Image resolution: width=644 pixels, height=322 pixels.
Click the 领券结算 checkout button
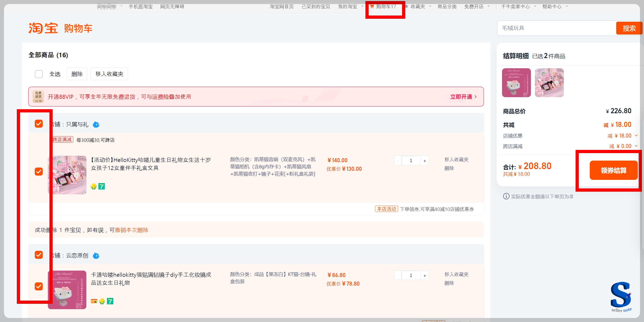[614, 170]
